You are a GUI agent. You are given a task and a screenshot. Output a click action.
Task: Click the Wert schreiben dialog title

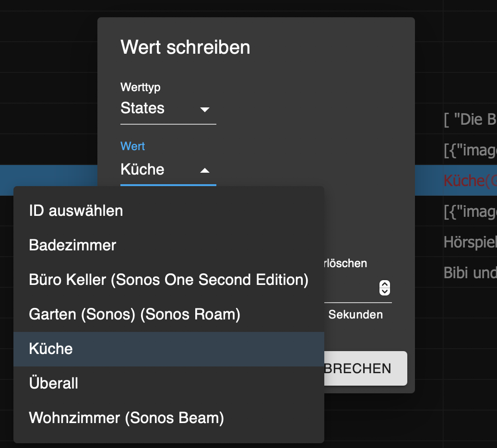[186, 47]
